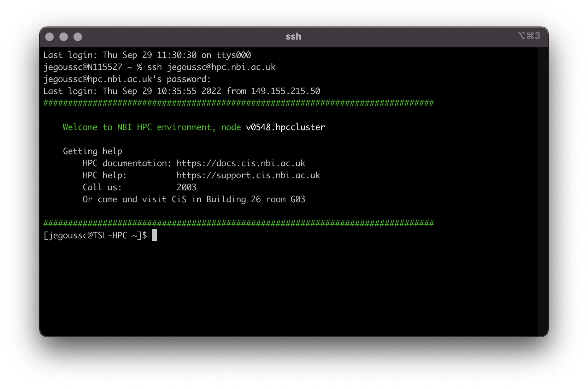
Task: Click the "Getting help" heading text
Action: pyautogui.click(x=93, y=151)
